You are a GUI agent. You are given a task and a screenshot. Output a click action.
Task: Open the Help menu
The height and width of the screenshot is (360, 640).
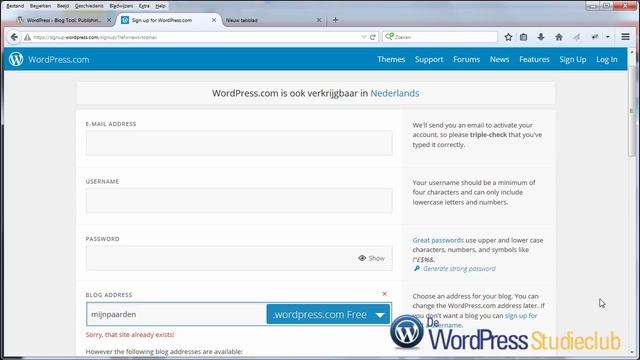[x=160, y=6]
